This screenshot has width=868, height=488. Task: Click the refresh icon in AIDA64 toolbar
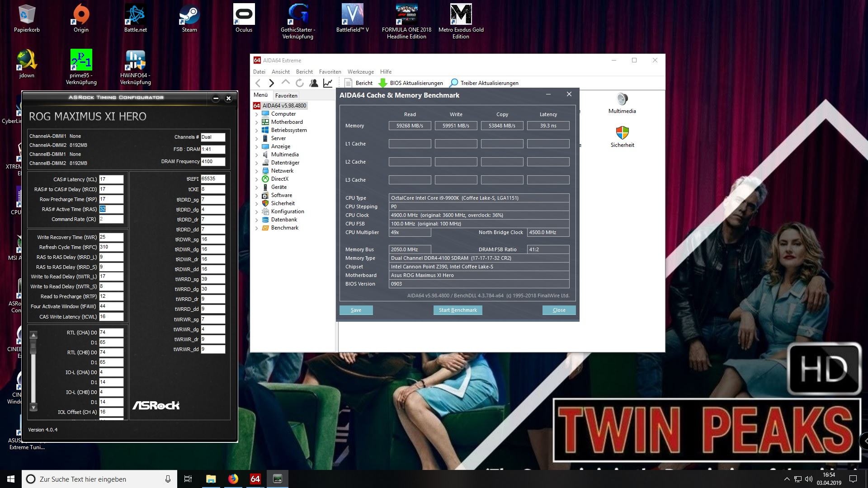tap(299, 83)
